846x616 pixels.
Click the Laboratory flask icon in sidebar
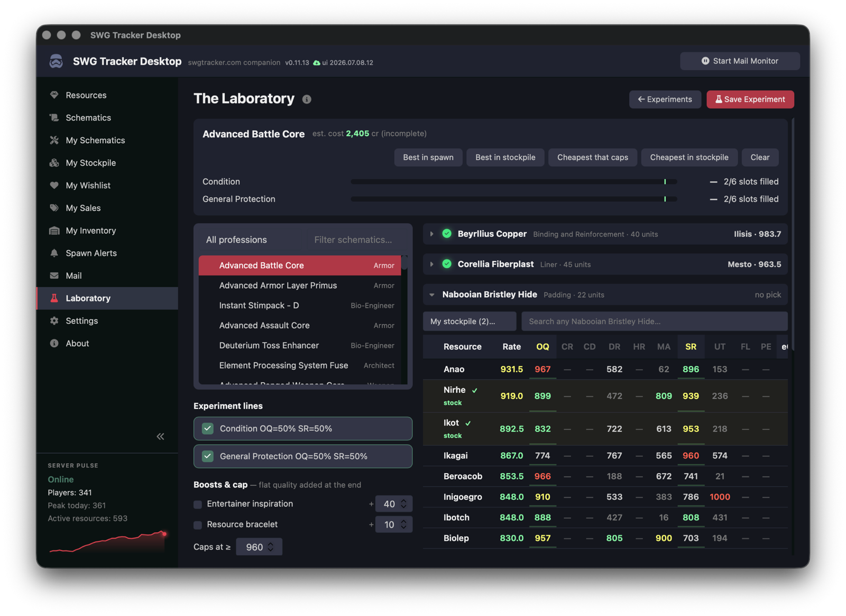tap(54, 298)
